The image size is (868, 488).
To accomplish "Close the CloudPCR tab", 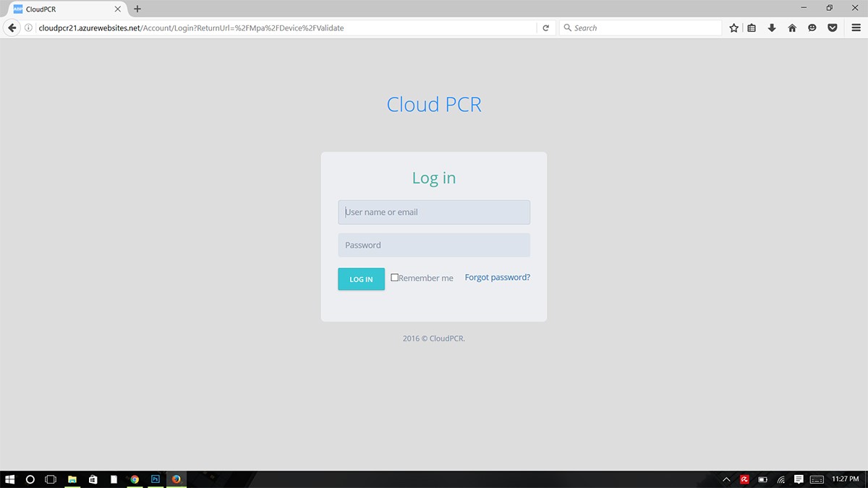I will tap(117, 9).
